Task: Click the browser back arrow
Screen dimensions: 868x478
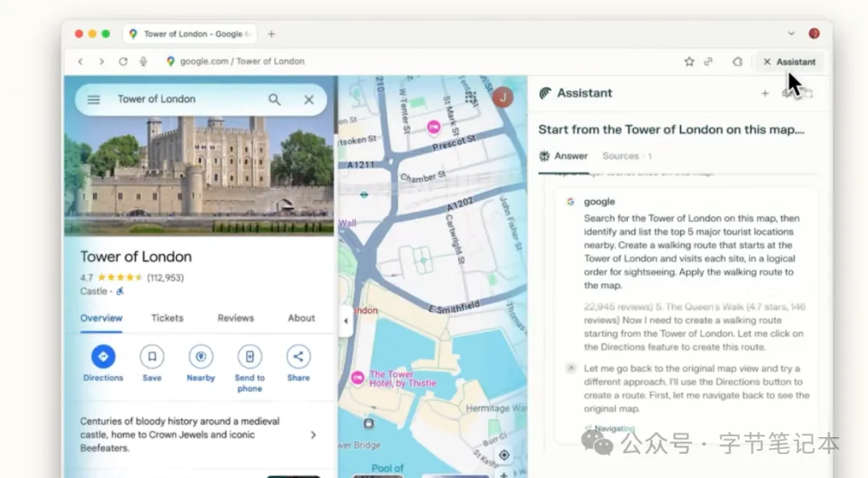Action: [x=81, y=61]
